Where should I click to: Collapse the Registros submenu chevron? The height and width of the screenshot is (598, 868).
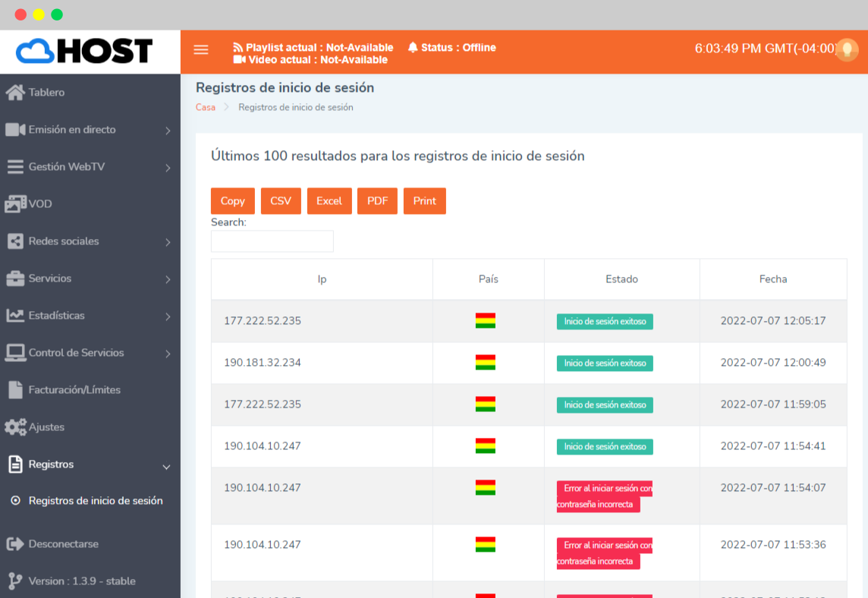coord(166,467)
